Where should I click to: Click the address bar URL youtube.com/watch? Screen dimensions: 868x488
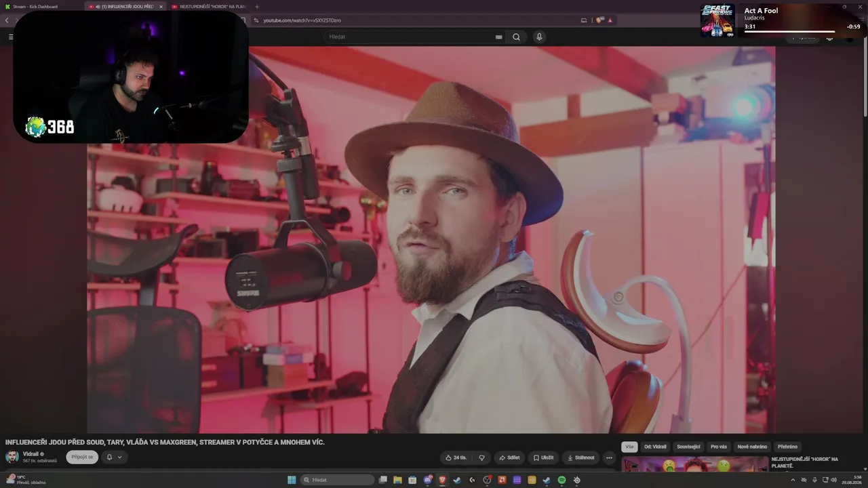pos(302,20)
